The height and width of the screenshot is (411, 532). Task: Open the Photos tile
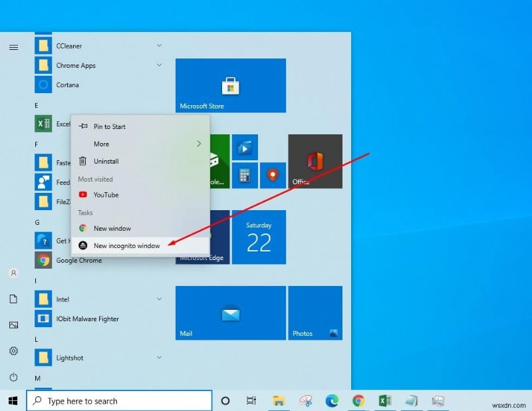[x=315, y=313]
